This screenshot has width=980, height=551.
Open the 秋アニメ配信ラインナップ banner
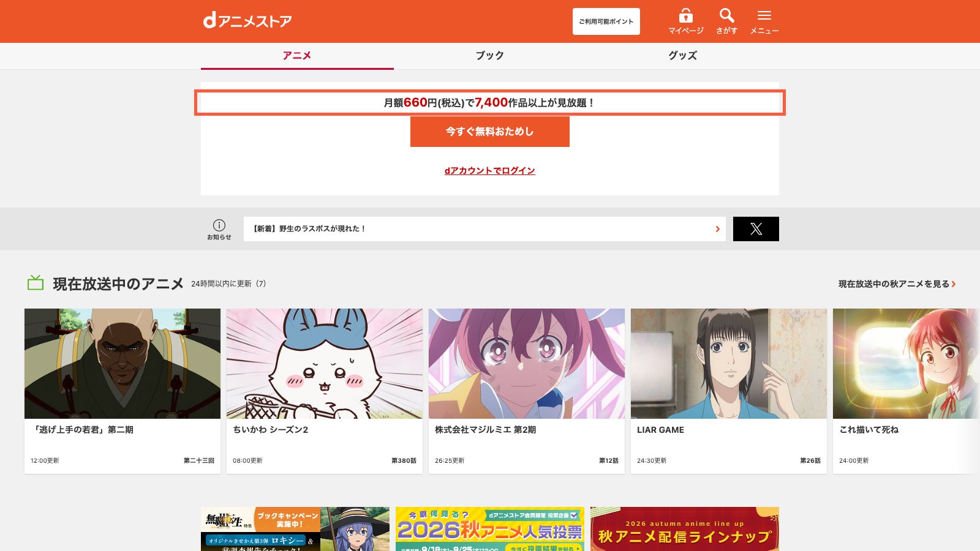tap(685, 529)
